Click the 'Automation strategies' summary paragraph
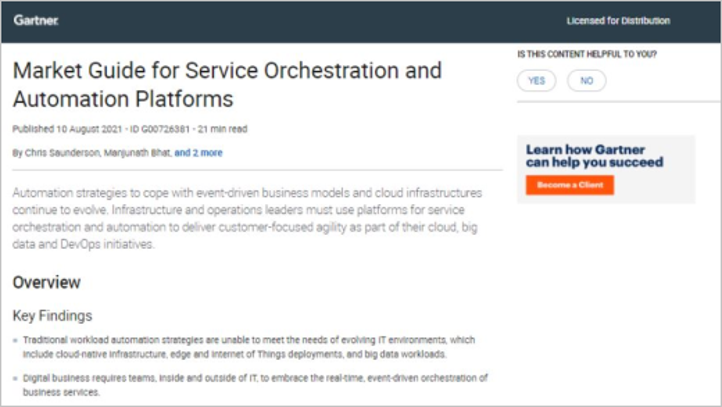This screenshot has height=407, width=722. click(x=250, y=217)
